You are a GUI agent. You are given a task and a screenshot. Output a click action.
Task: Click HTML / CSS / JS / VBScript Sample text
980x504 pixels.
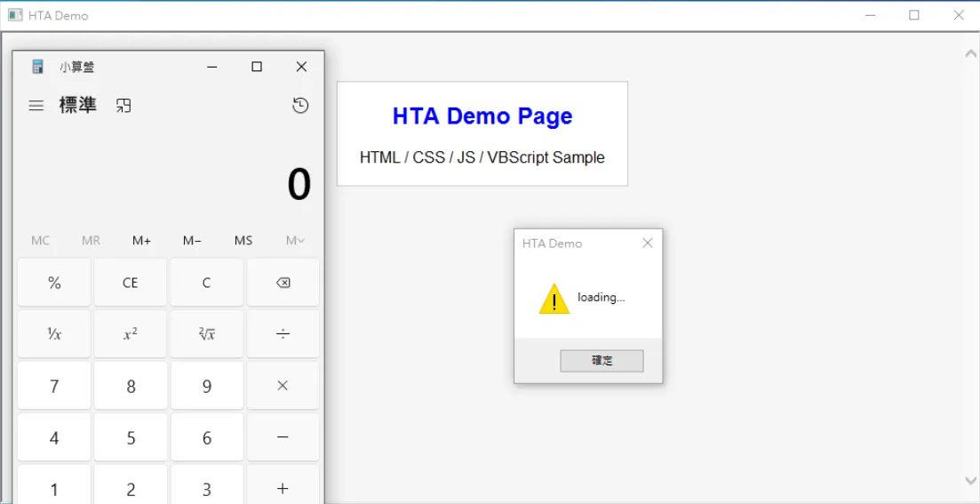[482, 157]
